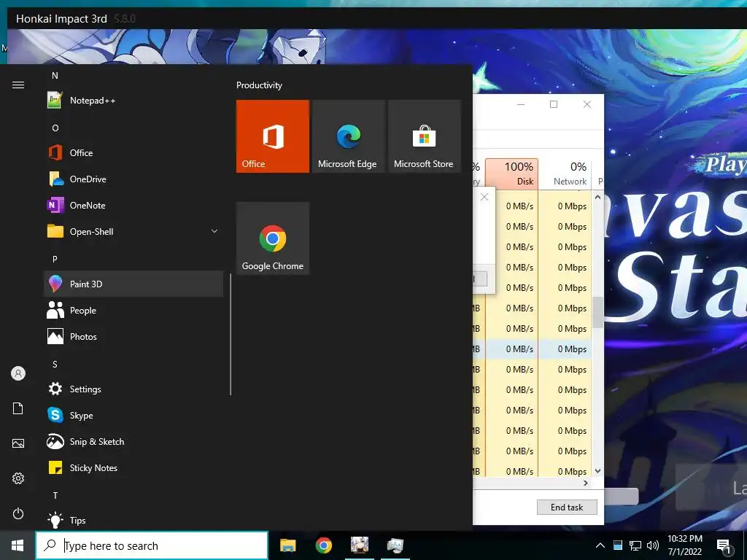Screen dimensions: 747x560
Task: Jump to letter T section header
Action: pyautogui.click(x=55, y=496)
